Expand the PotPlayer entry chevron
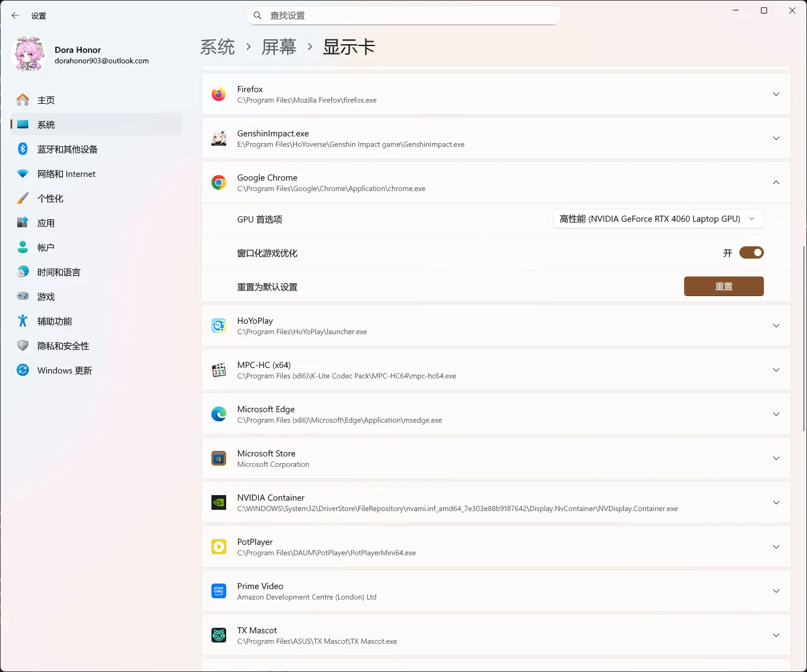Screen dimensions: 807x672 tap(776, 547)
